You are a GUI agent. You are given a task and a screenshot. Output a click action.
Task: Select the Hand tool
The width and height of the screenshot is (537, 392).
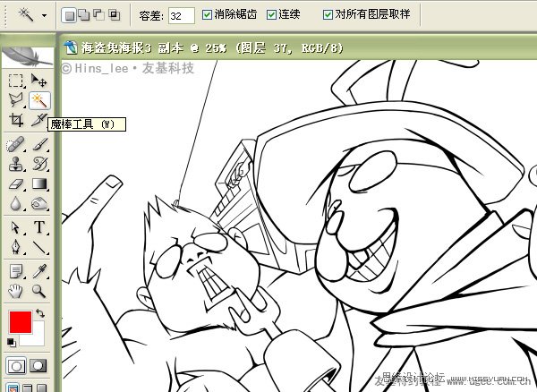[16, 291]
